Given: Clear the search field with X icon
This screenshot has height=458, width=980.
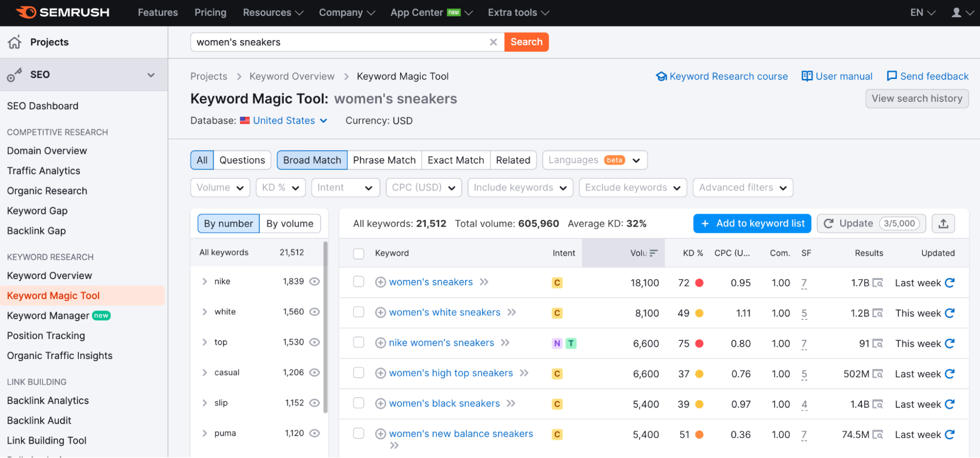Looking at the screenshot, I should point(493,42).
